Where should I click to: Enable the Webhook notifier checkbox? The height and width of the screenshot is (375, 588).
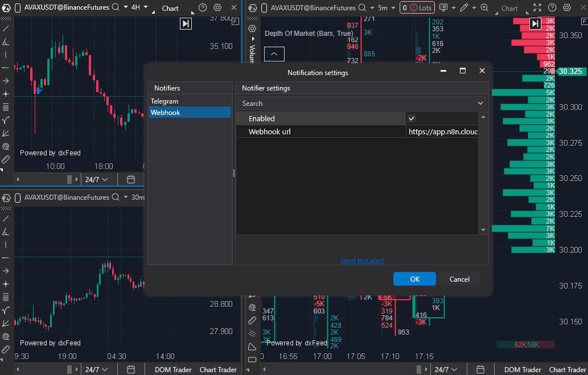tap(411, 119)
